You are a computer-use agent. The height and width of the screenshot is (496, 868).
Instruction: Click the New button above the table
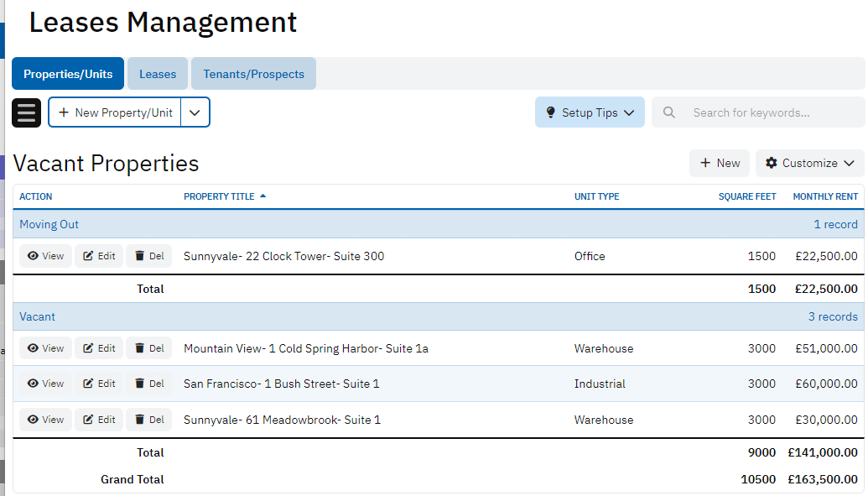(x=720, y=163)
